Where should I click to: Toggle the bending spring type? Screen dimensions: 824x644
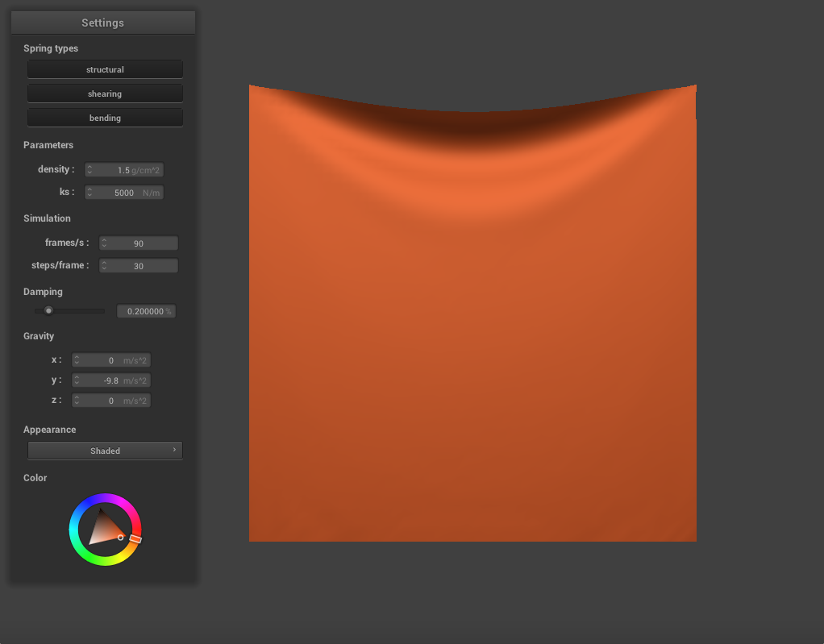(x=105, y=118)
